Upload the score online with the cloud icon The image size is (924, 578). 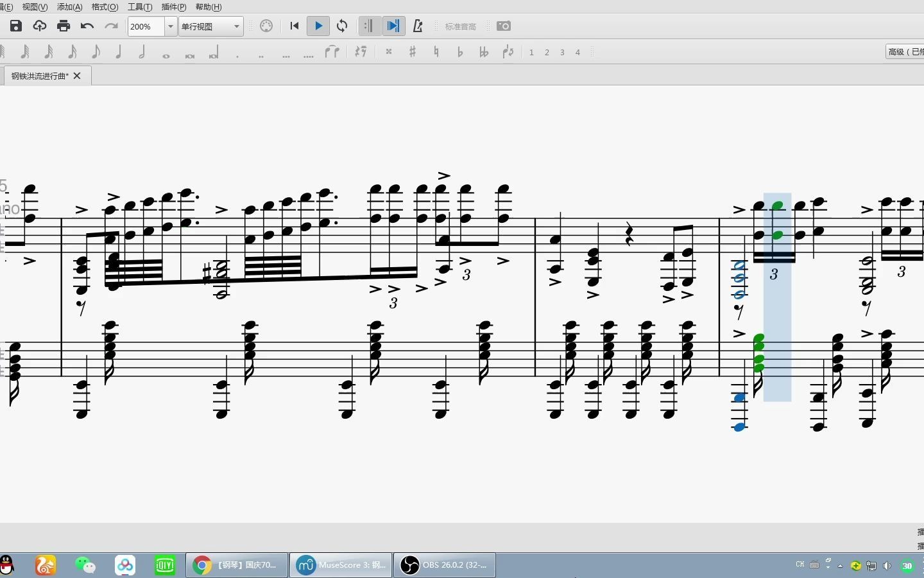pyautogui.click(x=40, y=26)
